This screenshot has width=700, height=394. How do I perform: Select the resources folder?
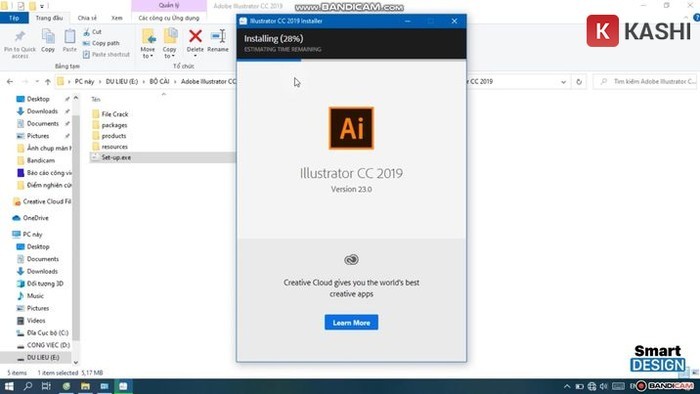click(115, 146)
